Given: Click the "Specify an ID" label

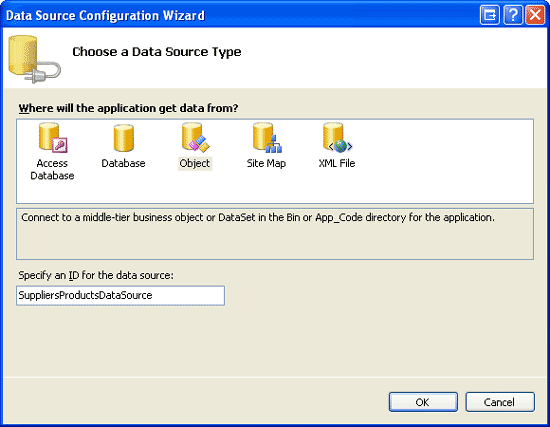Looking at the screenshot, I should tap(96, 275).
